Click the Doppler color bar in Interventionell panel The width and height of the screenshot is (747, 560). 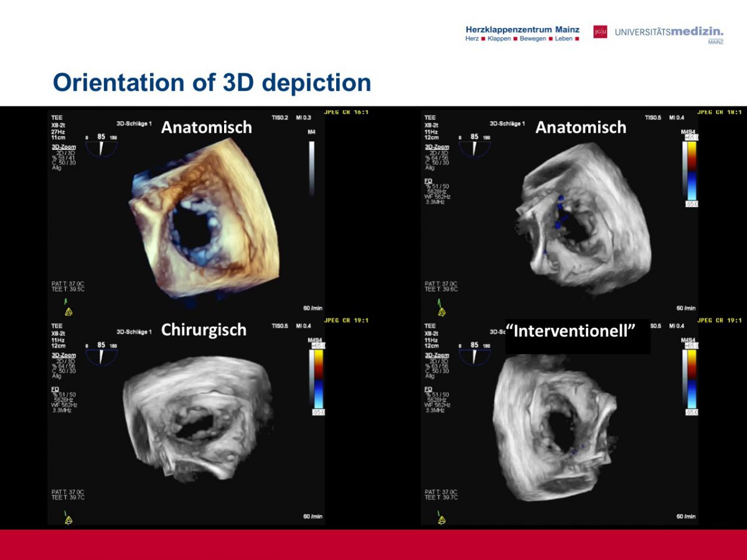(691, 380)
